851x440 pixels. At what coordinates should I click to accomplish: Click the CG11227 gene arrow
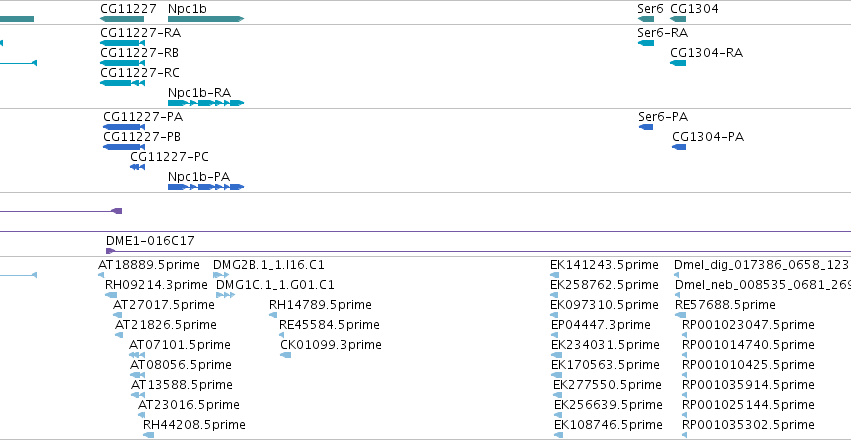pyautogui.click(x=122, y=19)
